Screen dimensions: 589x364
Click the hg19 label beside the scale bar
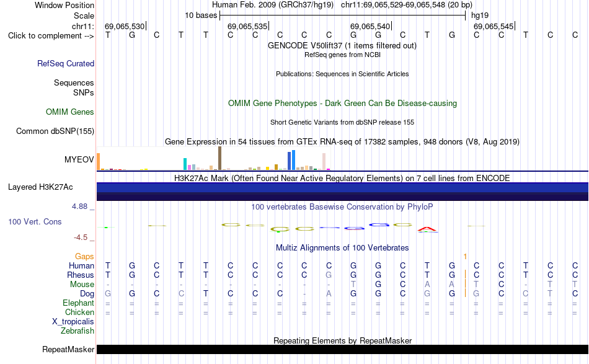pyautogui.click(x=480, y=16)
